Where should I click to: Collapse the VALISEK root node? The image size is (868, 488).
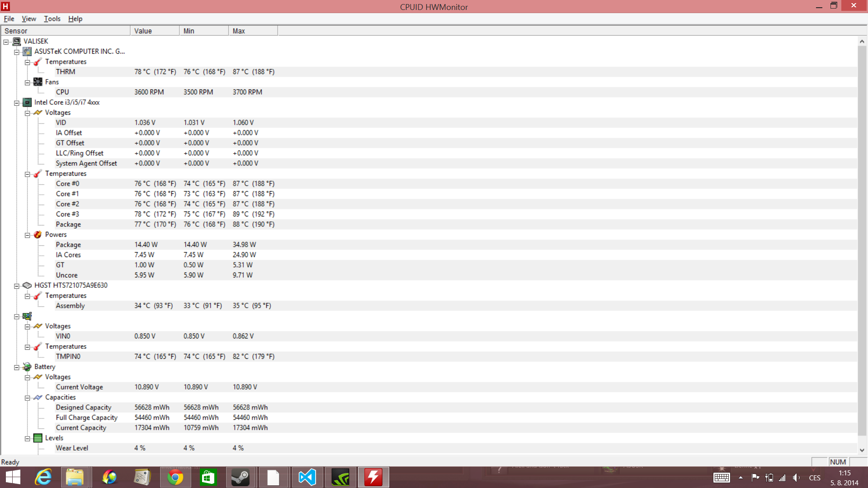pyautogui.click(x=6, y=42)
